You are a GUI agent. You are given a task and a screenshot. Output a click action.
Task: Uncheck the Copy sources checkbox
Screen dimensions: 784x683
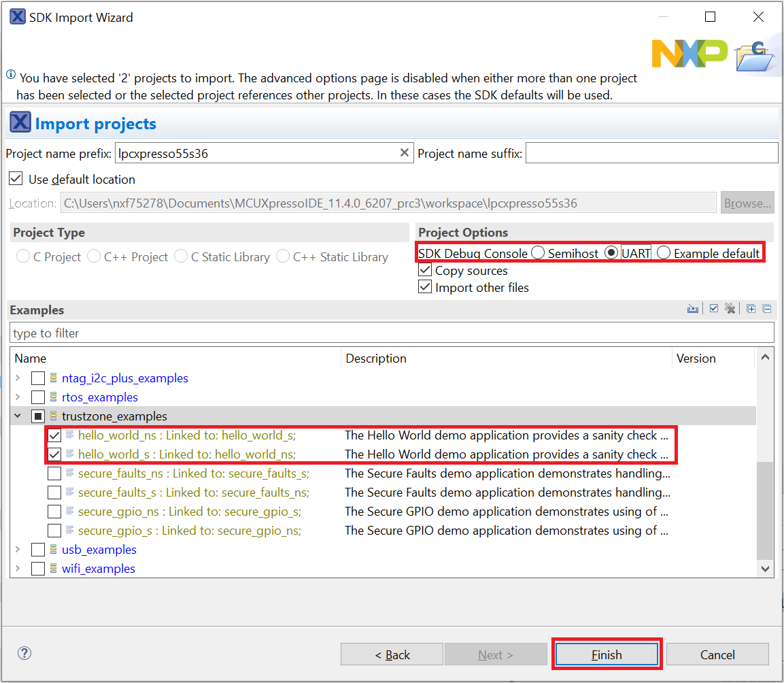[x=425, y=270]
